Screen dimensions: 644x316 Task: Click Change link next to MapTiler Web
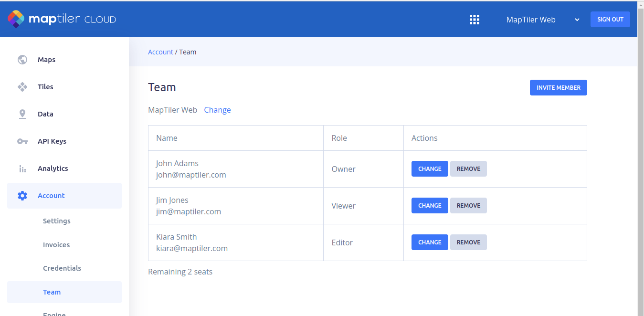[x=217, y=110]
